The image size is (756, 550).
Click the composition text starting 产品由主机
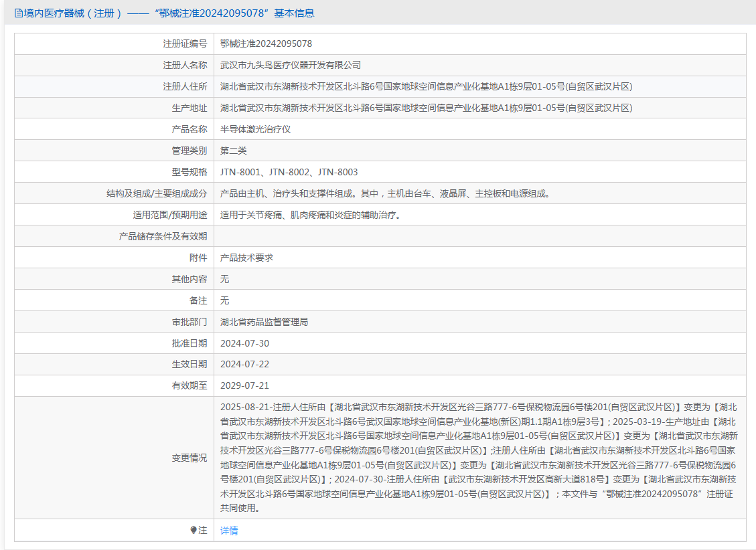point(385,193)
